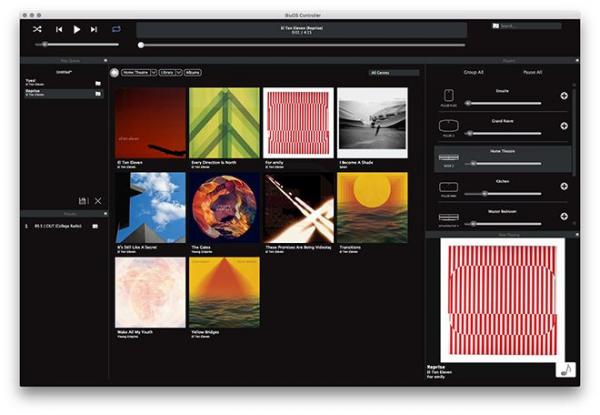Start playback with the play button
Screen dimensions: 600x415
[x=77, y=29]
